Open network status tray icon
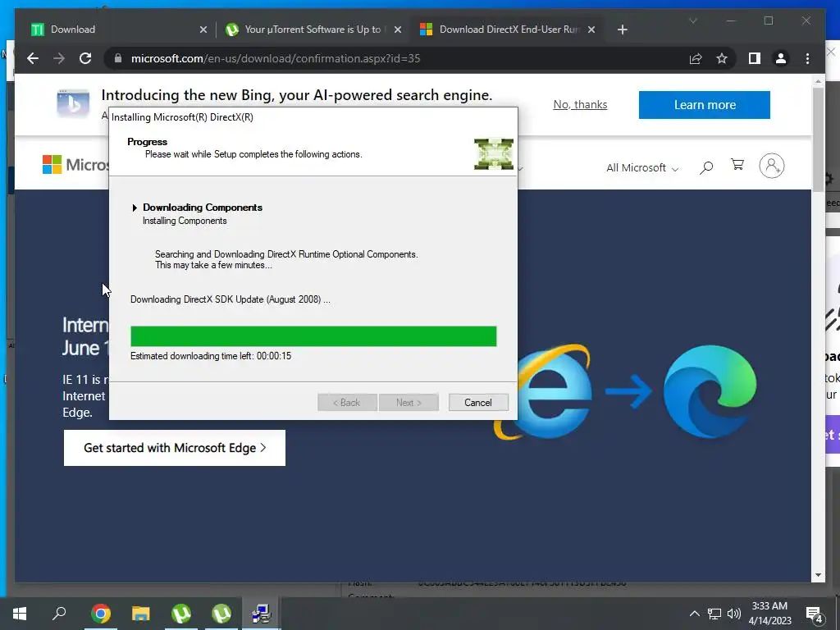The height and width of the screenshot is (630, 840). coord(714,614)
